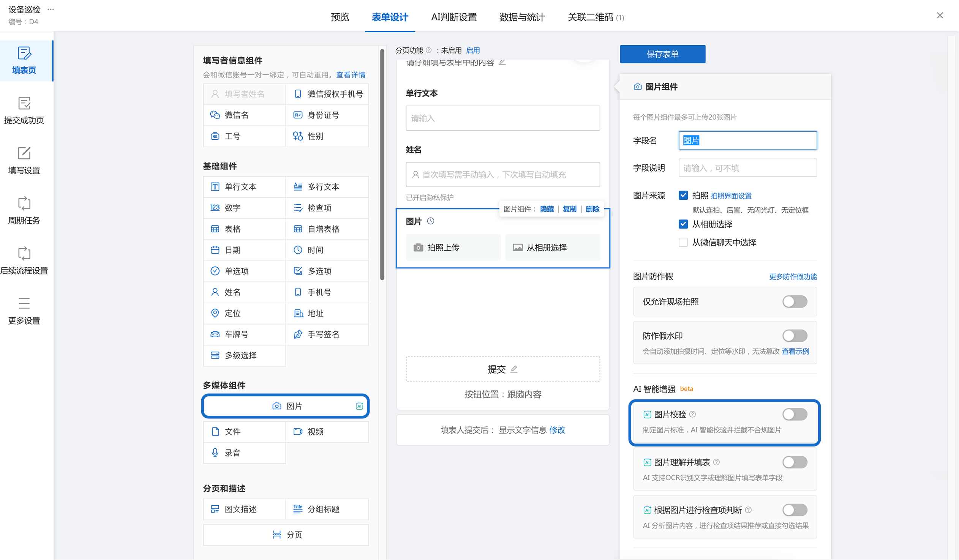Click the 字段说明 input field
The height and width of the screenshot is (560, 959).
(x=747, y=168)
